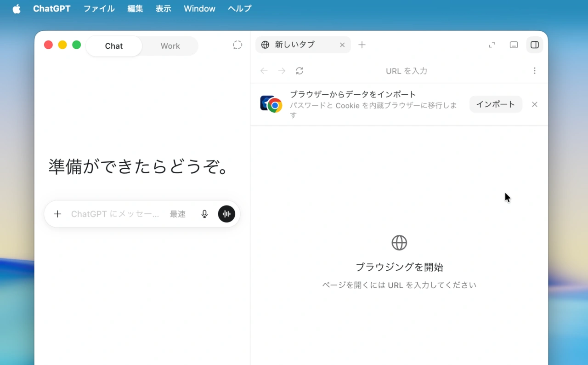Switch to the Work mode tab
Image resolution: width=588 pixels, height=365 pixels.
[x=170, y=46]
